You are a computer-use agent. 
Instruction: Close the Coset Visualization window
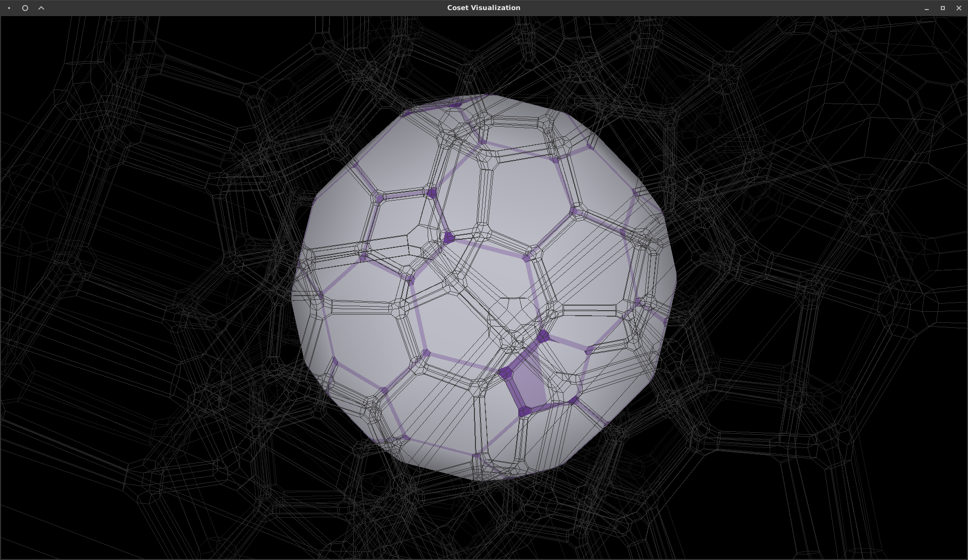(959, 8)
